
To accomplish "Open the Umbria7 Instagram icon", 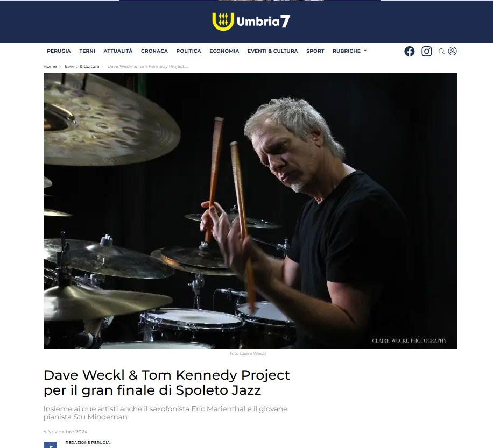I will 426,51.
